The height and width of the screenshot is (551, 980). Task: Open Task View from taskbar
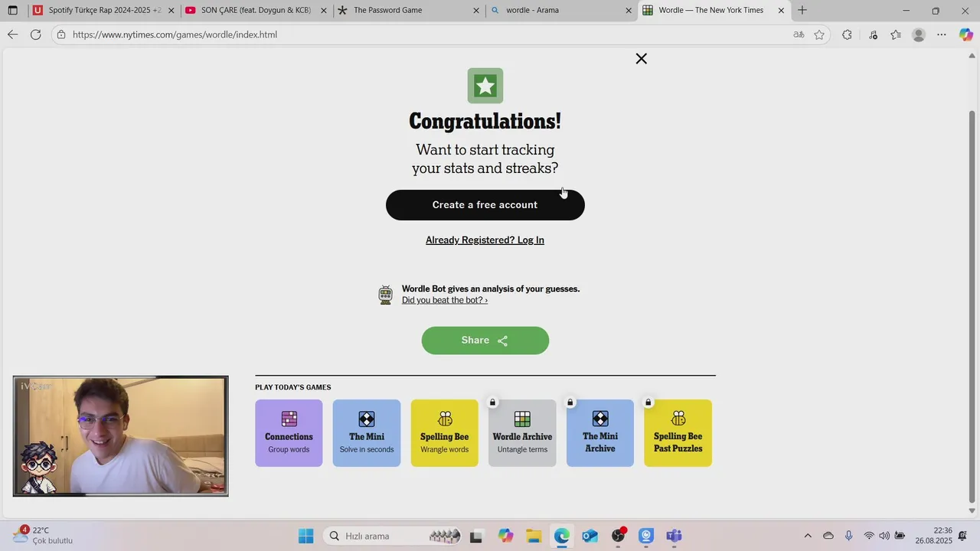tap(476, 536)
